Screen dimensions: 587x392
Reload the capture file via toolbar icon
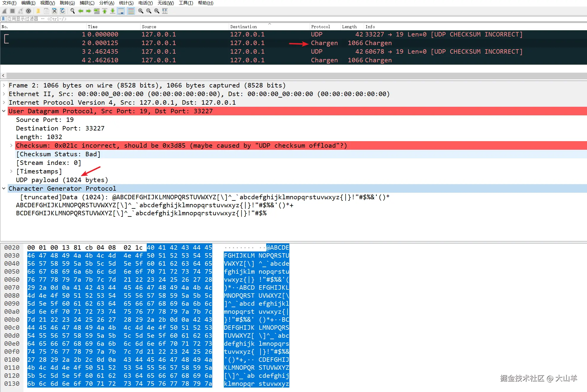coord(63,11)
